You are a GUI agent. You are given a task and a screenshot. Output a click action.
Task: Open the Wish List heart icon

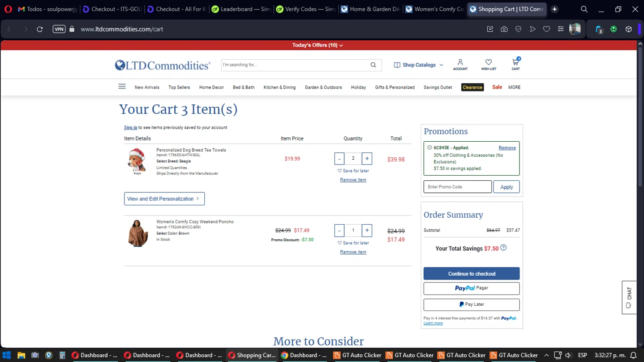489,64
